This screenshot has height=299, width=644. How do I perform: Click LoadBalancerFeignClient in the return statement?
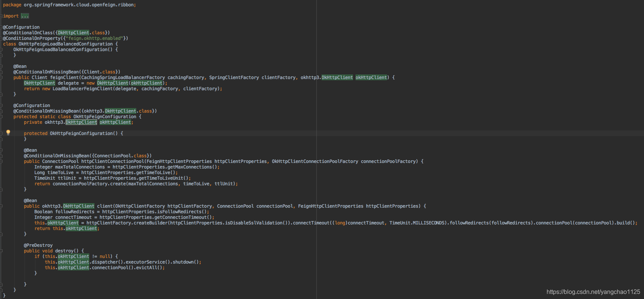82,89
